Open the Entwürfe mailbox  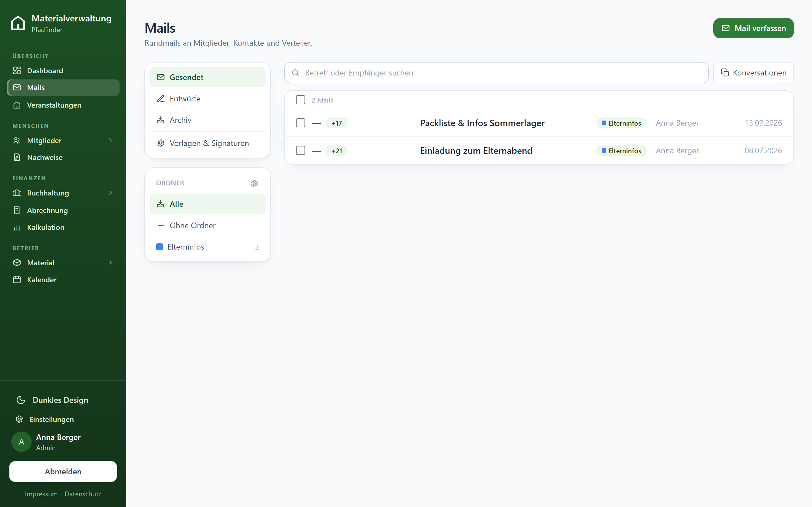coord(207,99)
